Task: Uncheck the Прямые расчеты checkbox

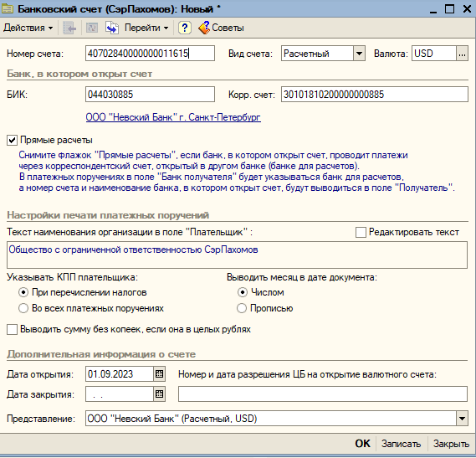Action: click(x=12, y=141)
